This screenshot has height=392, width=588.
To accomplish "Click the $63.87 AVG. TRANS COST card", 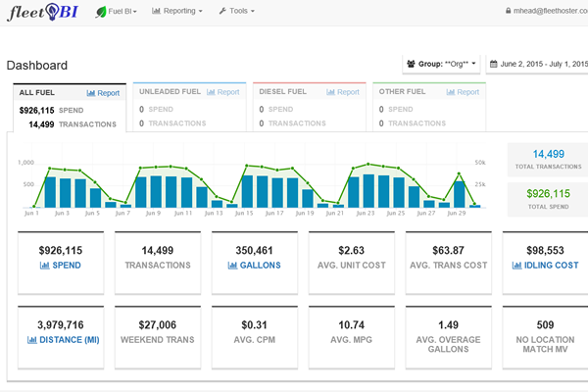I will pyautogui.click(x=449, y=263).
